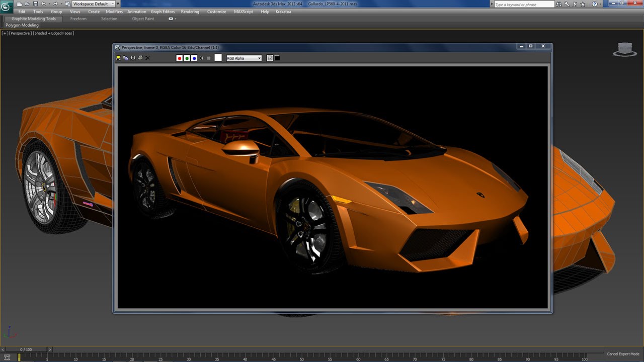The width and height of the screenshot is (644, 362).
Task: Toggle the alpha channel display
Action: [202, 58]
